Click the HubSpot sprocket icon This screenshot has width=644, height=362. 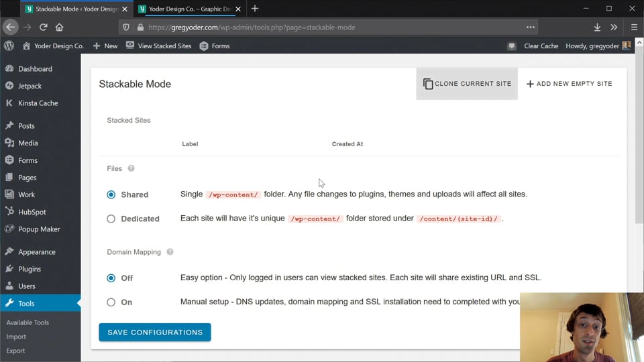coord(9,212)
